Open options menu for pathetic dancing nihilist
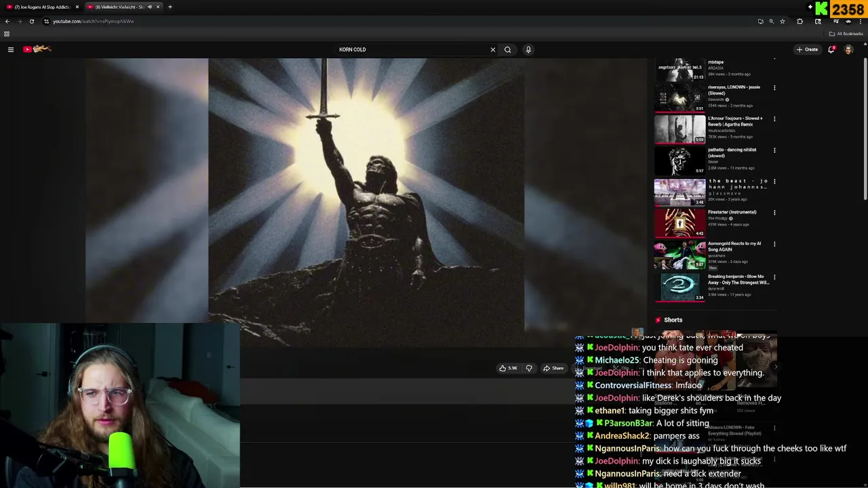The width and height of the screenshot is (868, 488). click(774, 150)
